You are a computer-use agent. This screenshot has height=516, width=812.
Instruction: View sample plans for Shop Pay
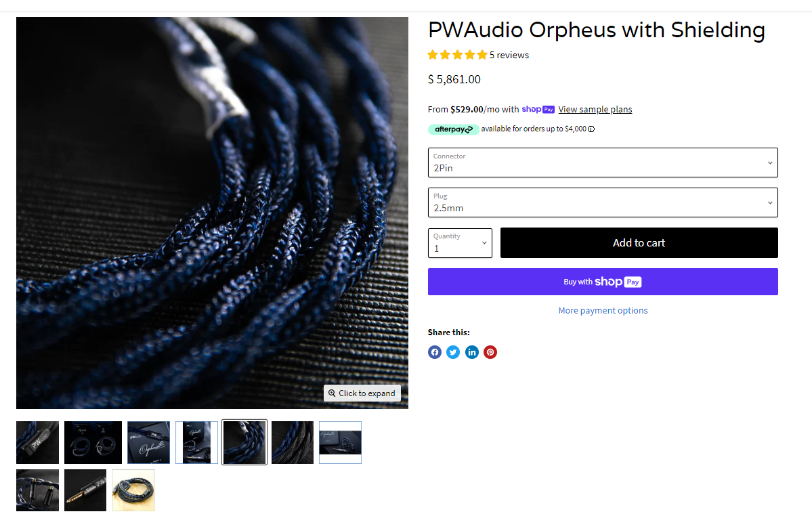(x=595, y=109)
